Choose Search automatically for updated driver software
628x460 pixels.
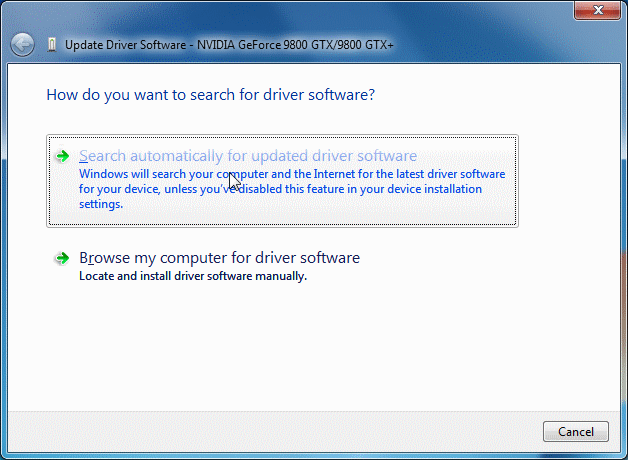pos(282,181)
